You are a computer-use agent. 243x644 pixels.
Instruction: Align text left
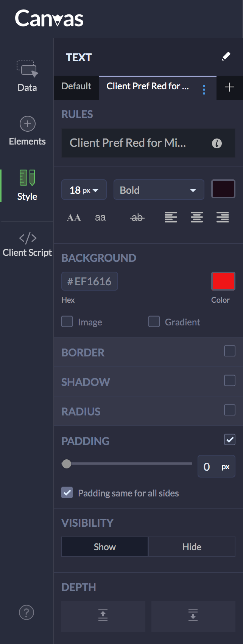coord(171,217)
